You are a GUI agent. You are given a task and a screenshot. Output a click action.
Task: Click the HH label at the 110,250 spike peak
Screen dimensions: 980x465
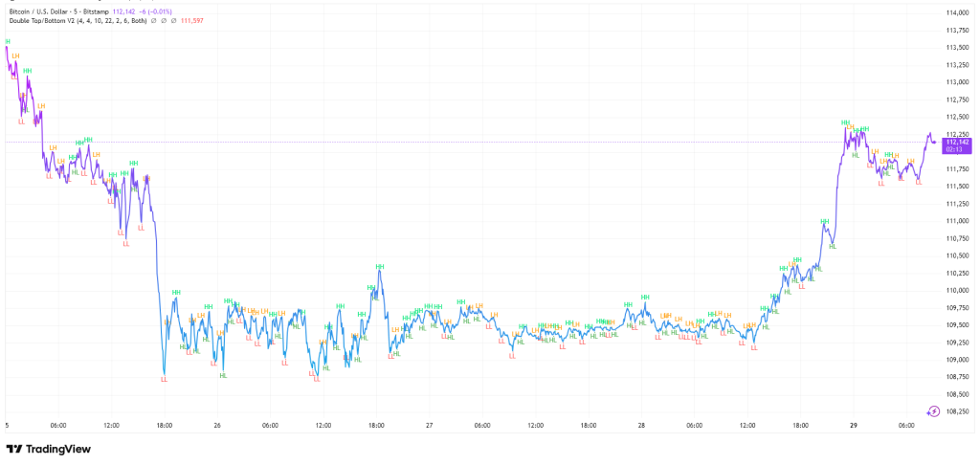tap(380, 266)
